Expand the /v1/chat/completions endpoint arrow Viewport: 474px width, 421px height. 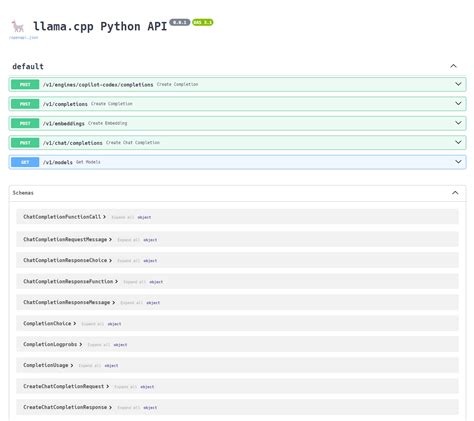(x=458, y=142)
